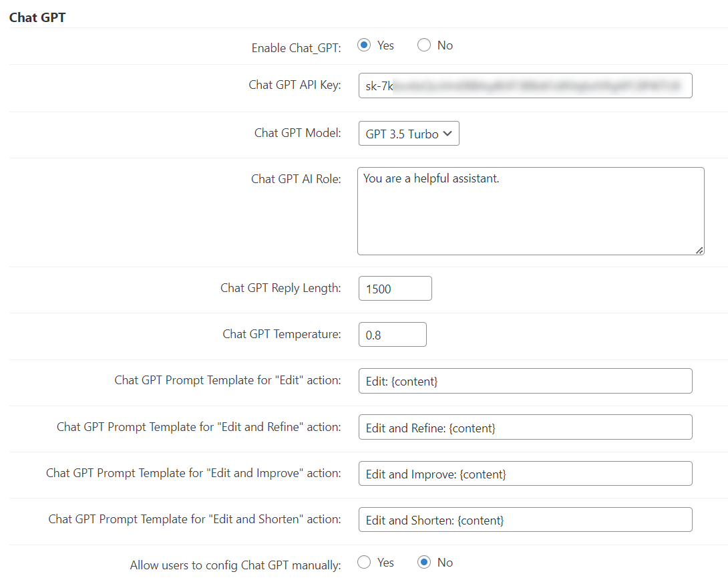Focus the "Edit and Refine" prompt template field

click(525, 427)
